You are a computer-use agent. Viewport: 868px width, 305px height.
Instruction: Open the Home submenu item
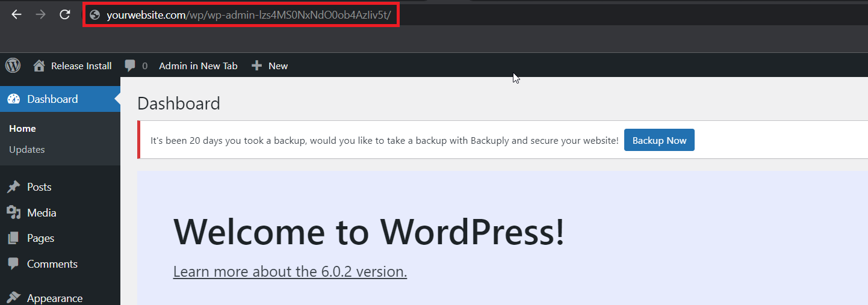point(22,129)
